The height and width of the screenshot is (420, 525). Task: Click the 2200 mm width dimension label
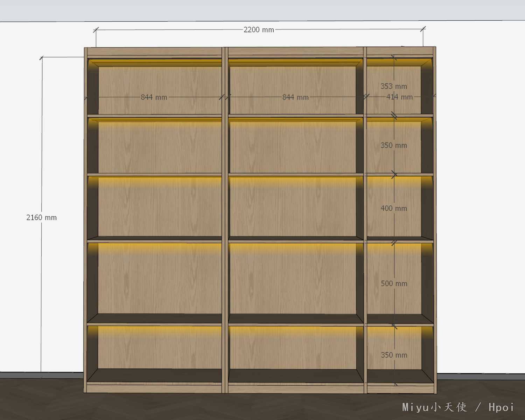[x=259, y=30]
